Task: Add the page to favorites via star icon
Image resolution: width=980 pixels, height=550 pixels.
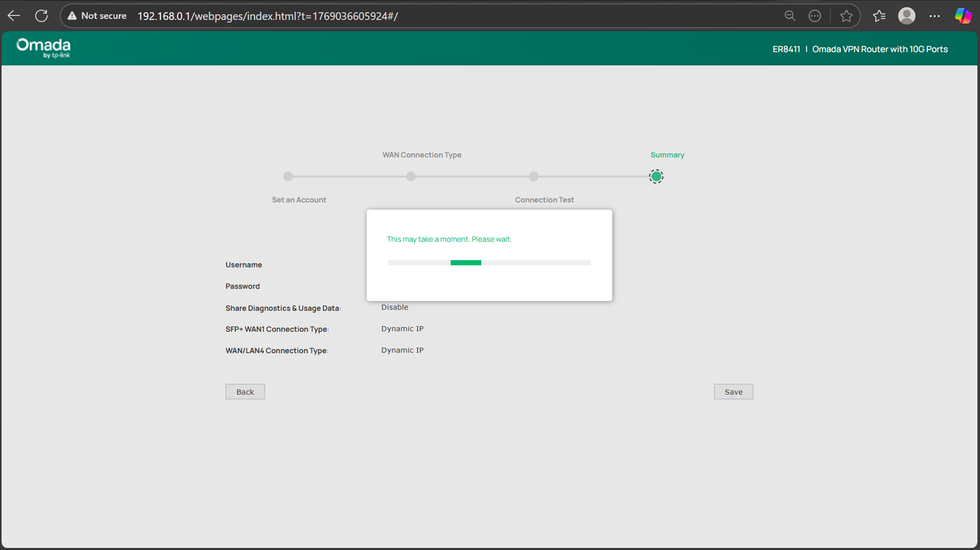Action: (846, 16)
